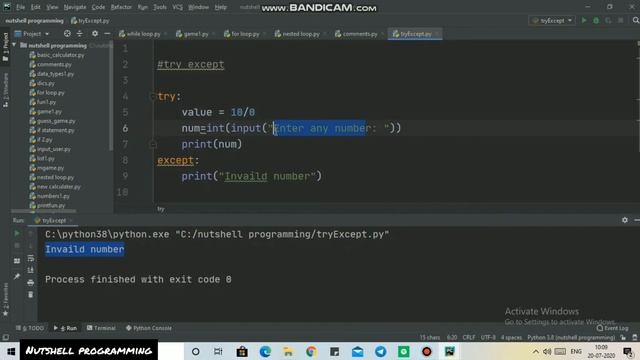Open Google Chrome from the taskbar
640x360 pixels.
tap(311, 351)
